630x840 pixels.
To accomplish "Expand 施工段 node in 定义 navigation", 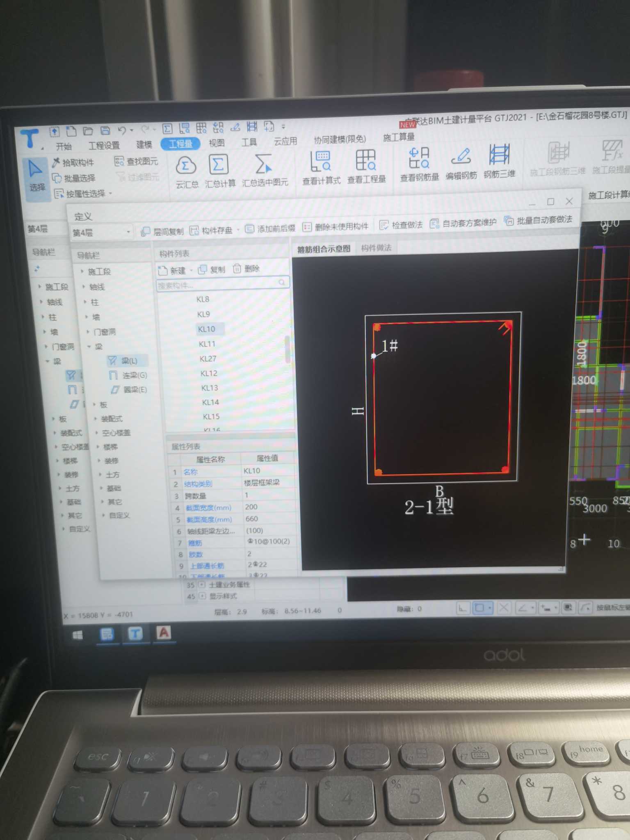I will pos(82,272).
